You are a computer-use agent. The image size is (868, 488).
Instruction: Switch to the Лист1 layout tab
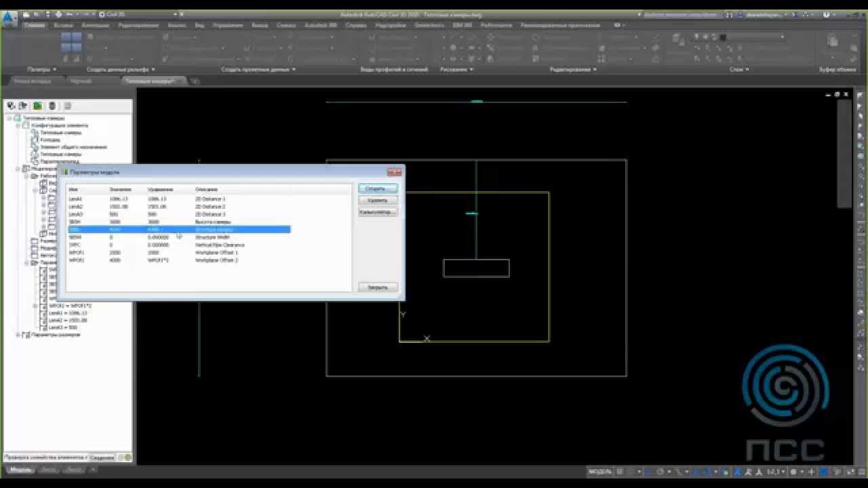point(49,470)
